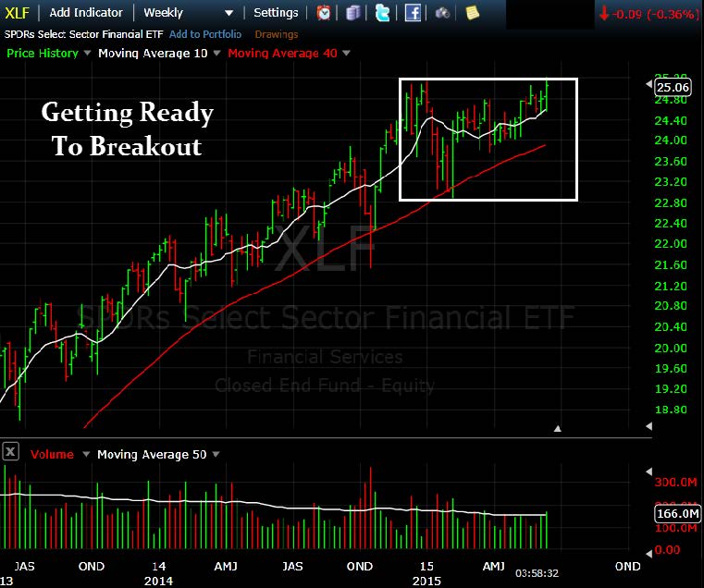Click the triangle marker atop the volume axis
This screenshot has width=704, height=588.
click(648, 472)
